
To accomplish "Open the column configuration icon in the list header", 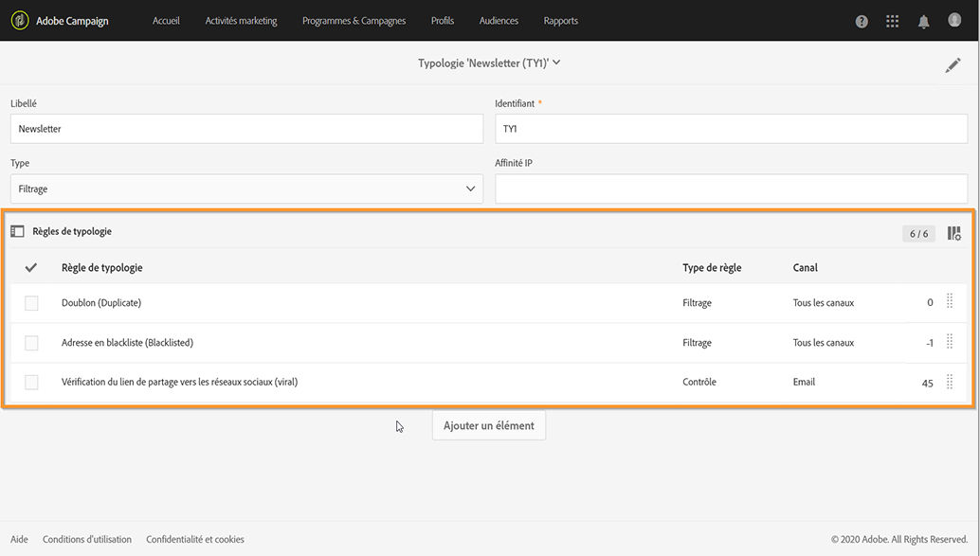I will 953,233.
